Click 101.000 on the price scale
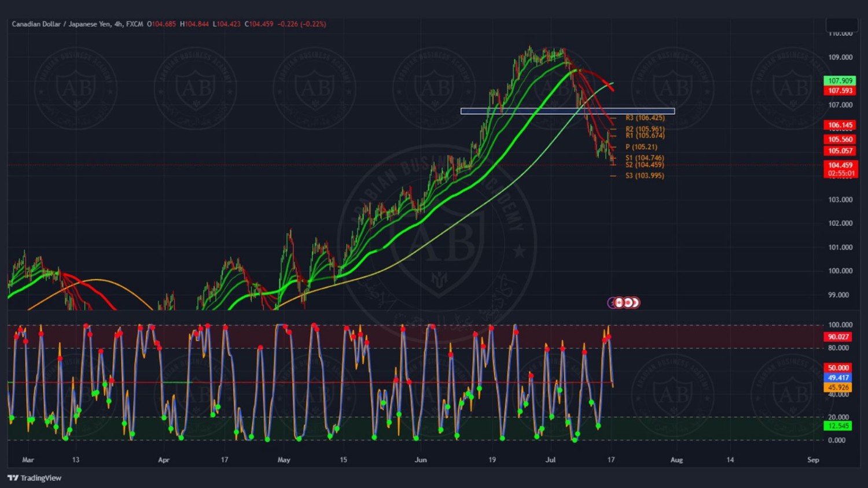Screen dimensions: 868x488 840,247
